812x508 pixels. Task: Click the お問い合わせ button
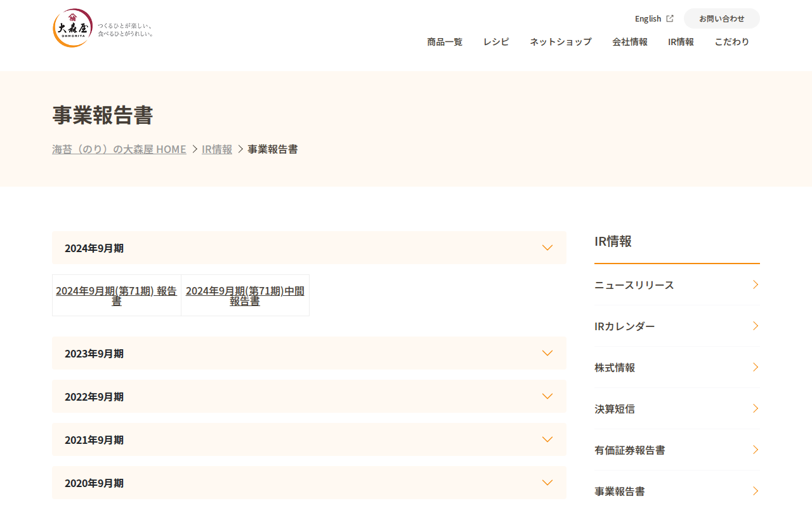tap(722, 18)
